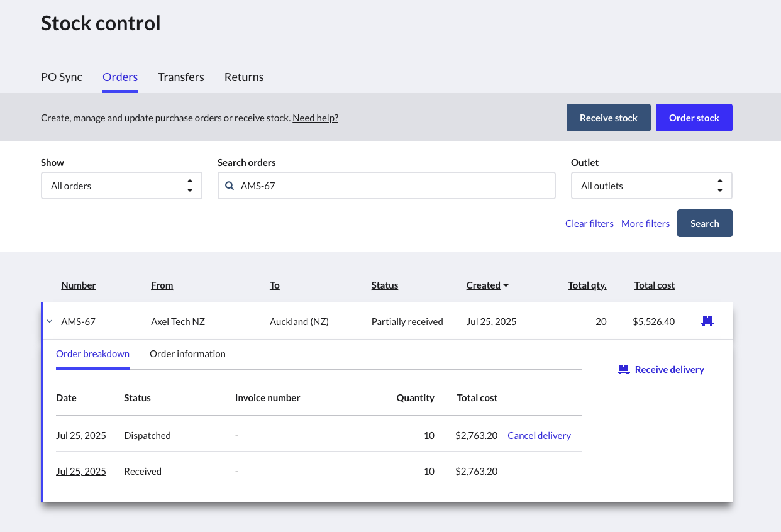This screenshot has height=532, width=781.
Task: Switch to the PO Sync tab
Action: coord(62,77)
